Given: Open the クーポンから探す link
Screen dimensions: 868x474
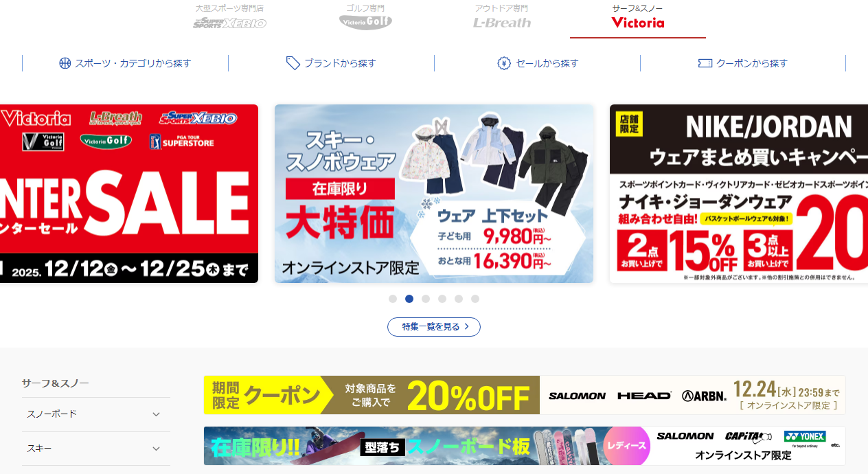Looking at the screenshot, I should [x=743, y=63].
